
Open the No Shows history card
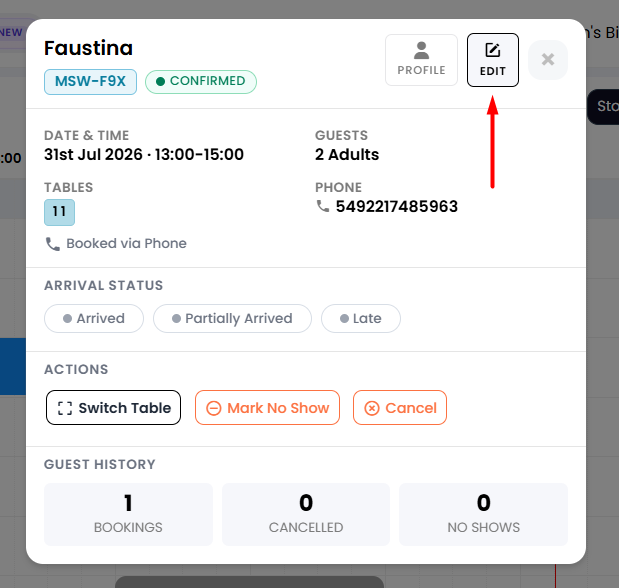484,514
